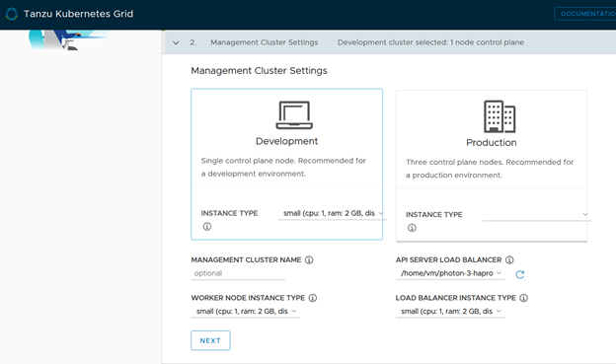Image resolution: width=616 pixels, height=364 pixels.
Task: Click the 'MANAGEMENT CLUSTER NAME' label
Action: pos(247,260)
